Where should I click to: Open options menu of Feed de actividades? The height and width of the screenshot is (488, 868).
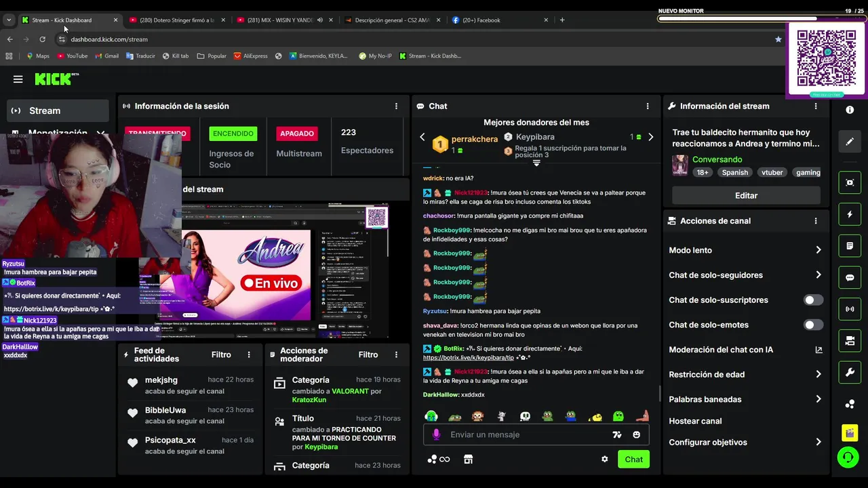(x=249, y=354)
